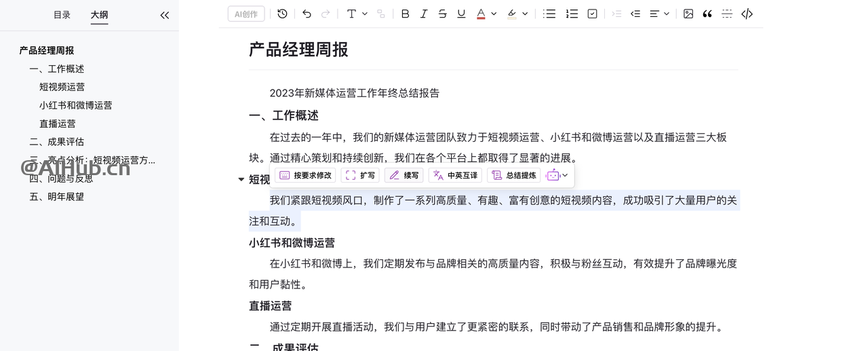Collapse the 短视频 heading section triangle

[x=241, y=180]
